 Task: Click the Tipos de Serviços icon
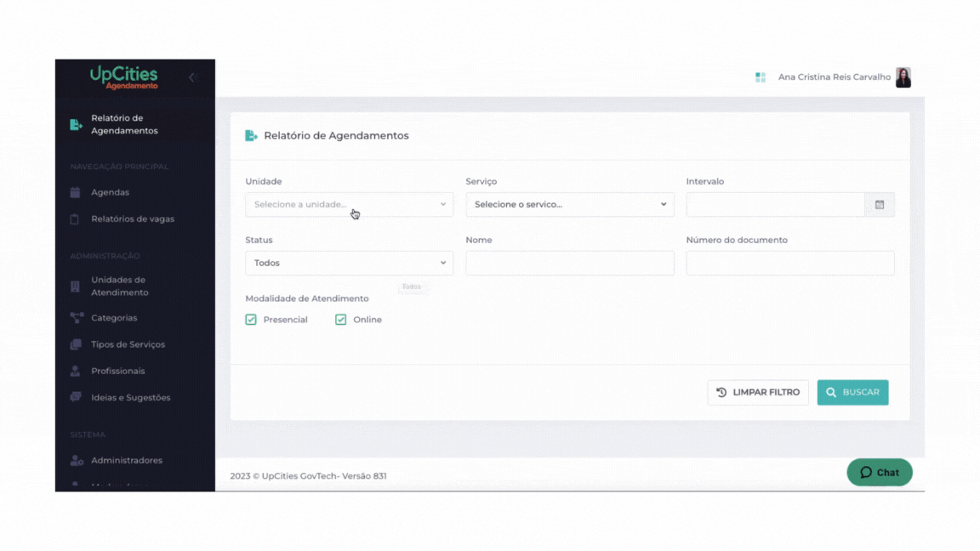click(76, 344)
